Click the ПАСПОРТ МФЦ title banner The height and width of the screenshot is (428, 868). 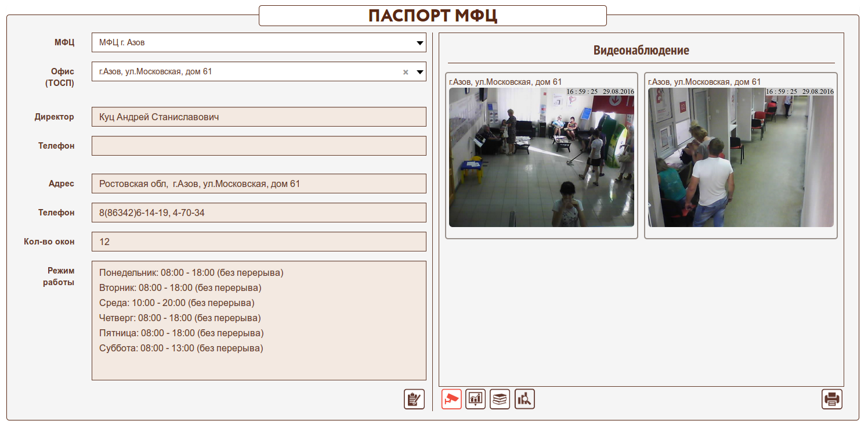[432, 16]
